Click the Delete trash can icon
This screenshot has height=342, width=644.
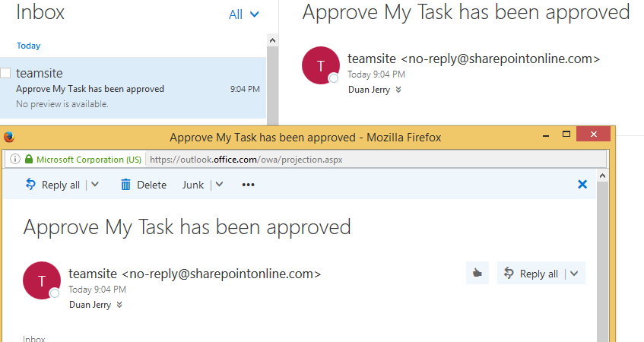(x=125, y=185)
